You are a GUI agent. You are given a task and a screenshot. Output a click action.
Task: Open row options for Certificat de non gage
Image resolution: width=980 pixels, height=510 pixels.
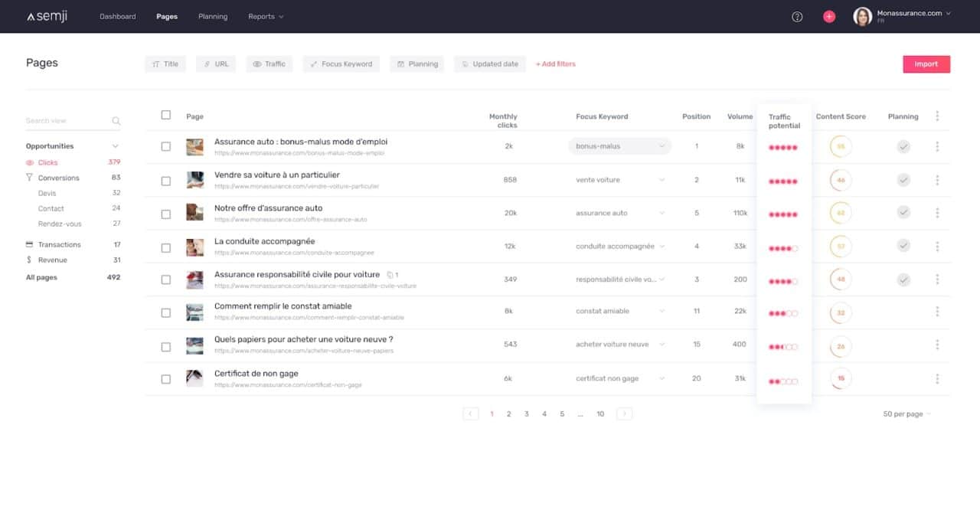937,378
